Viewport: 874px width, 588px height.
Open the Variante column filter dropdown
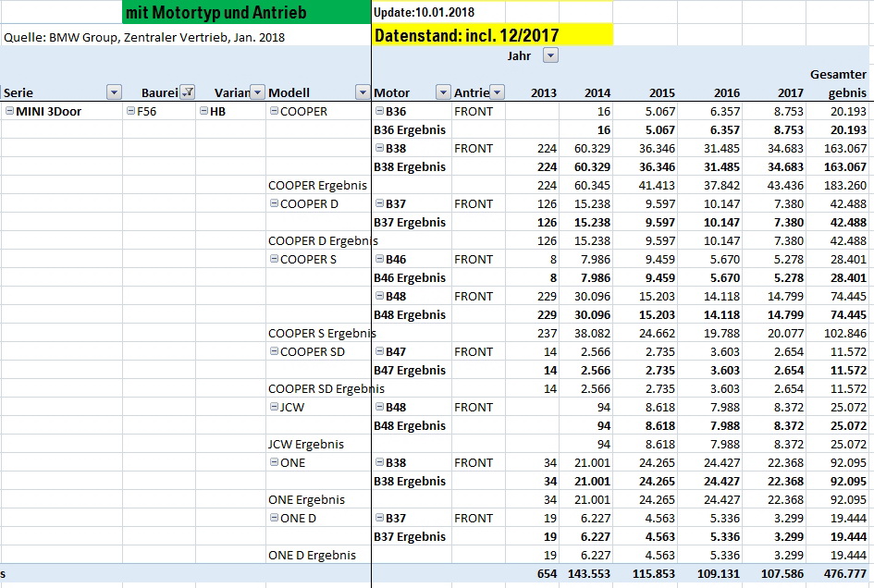[x=257, y=92]
